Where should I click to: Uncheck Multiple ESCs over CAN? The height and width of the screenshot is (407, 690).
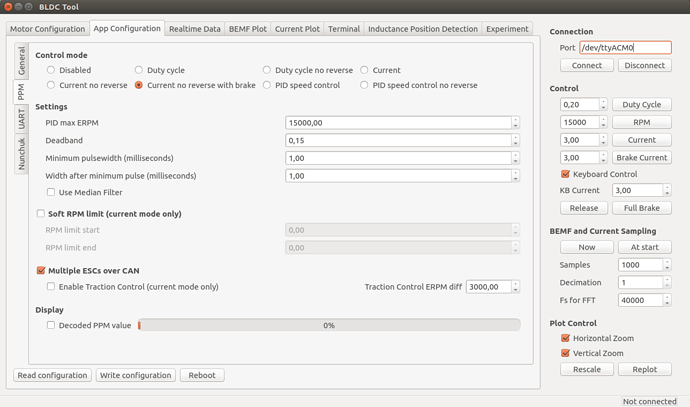click(41, 270)
